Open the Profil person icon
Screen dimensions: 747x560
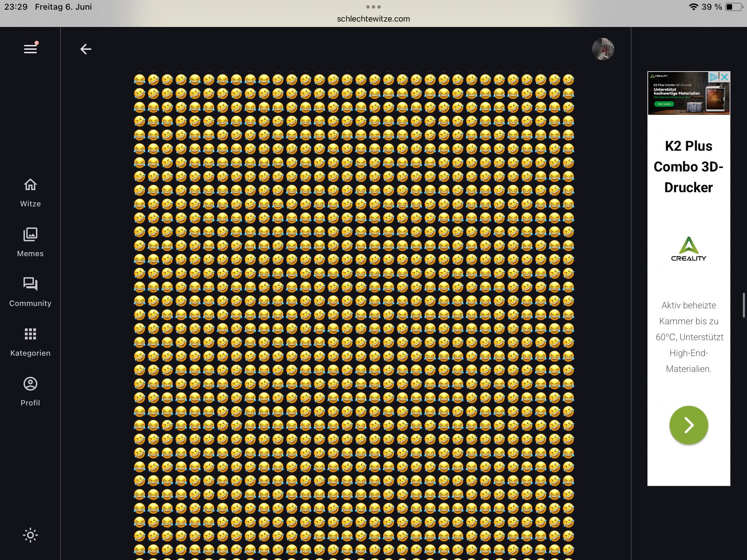click(30, 384)
